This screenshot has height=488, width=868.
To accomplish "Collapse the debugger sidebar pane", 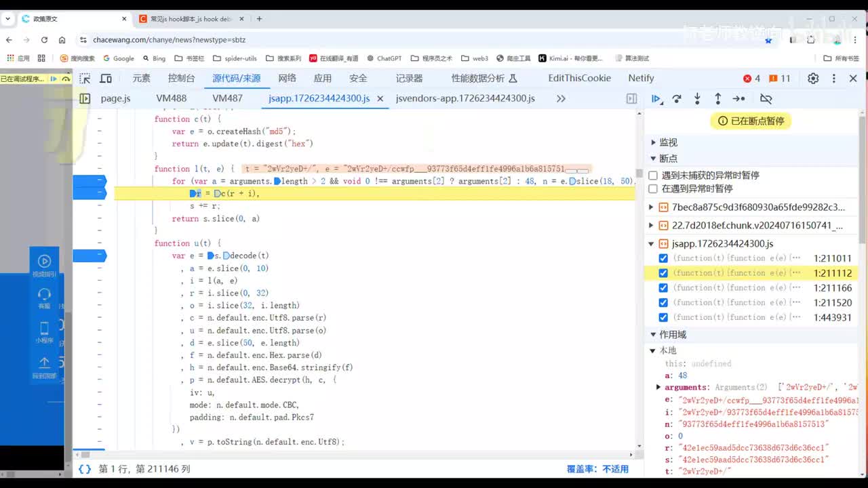I will (x=631, y=98).
